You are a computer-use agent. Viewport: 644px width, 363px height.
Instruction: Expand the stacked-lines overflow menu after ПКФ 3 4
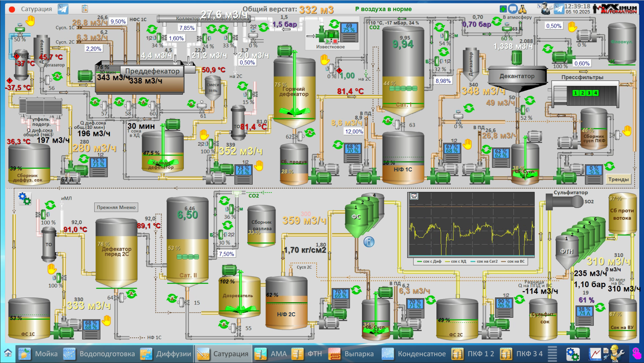tap(552, 354)
